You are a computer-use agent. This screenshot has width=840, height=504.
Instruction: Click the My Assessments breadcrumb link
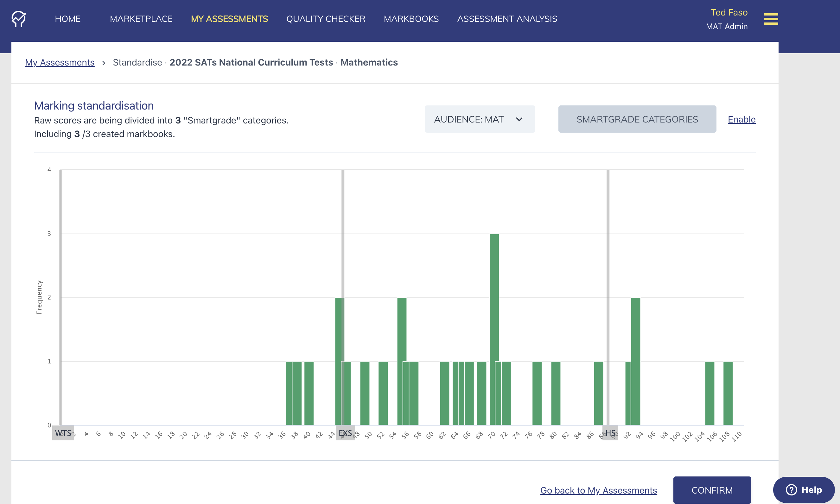coord(60,62)
